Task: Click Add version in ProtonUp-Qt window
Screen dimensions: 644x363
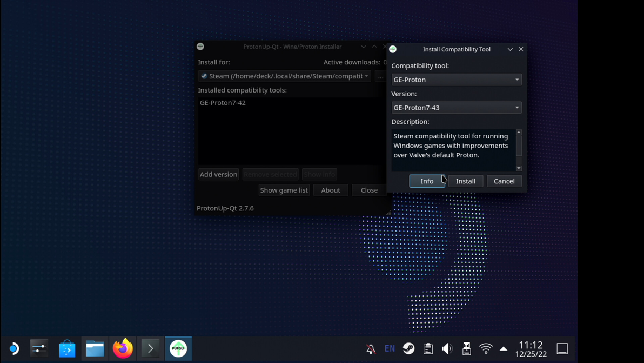Action: [x=218, y=174]
